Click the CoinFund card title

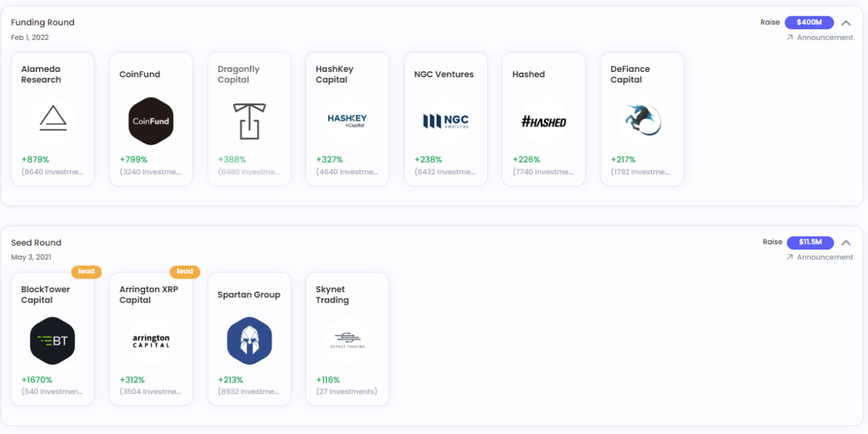click(140, 75)
